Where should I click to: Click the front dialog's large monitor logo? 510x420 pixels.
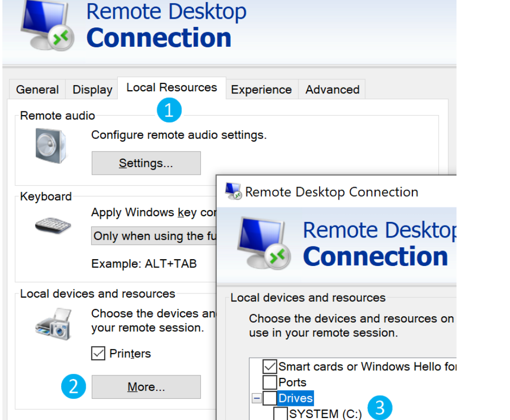[264, 243]
